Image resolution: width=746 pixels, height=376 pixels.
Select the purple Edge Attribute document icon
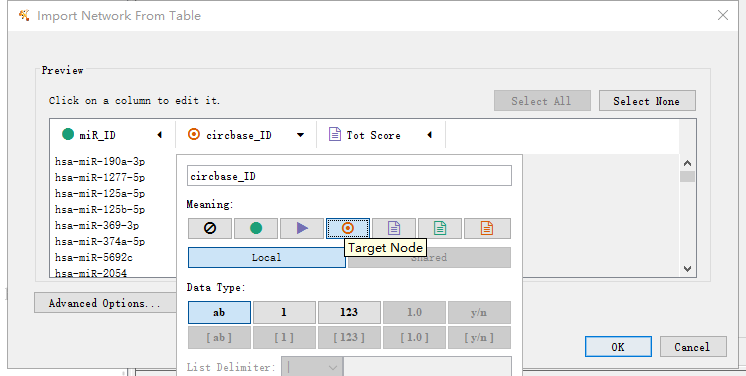point(394,228)
